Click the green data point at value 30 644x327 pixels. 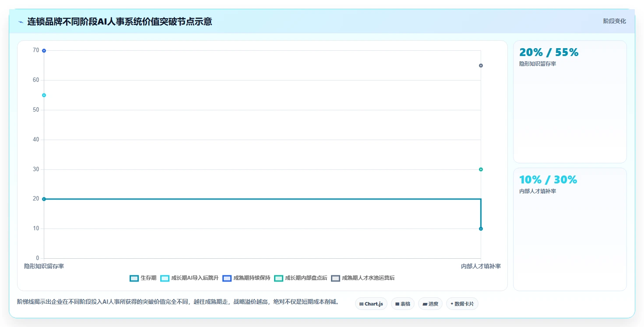pos(481,169)
